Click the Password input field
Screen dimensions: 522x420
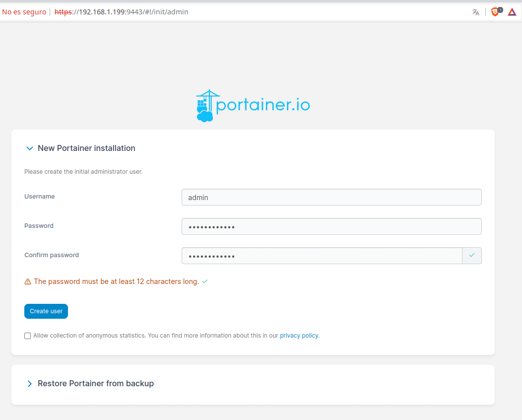pos(331,226)
